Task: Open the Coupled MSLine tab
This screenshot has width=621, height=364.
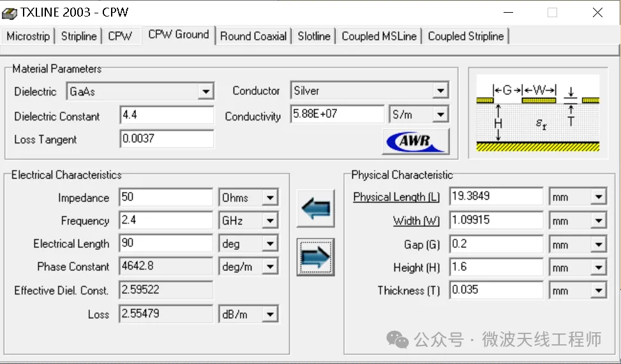Action: pos(379,36)
